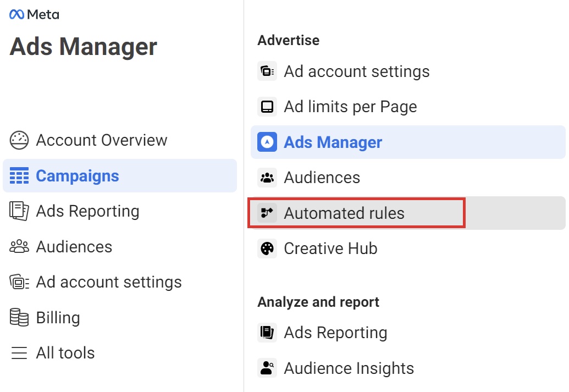Screen dimensions: 569x392
Task: Click the Creative Hub palette icon
Action: (267, 249)
